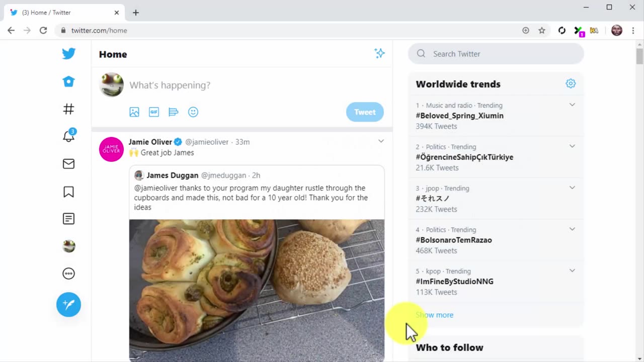The width and height of the screenshot is (644, 362).
Task: Click the browser back arrow
Action: (11, 30)
